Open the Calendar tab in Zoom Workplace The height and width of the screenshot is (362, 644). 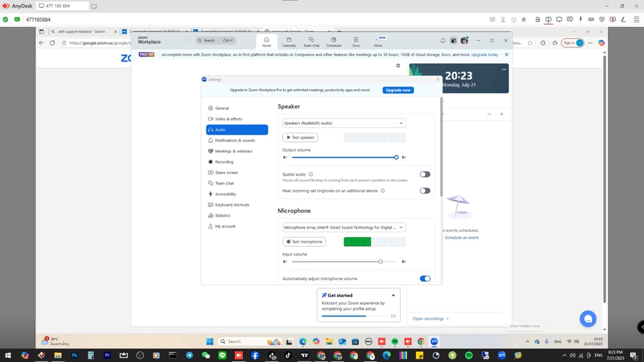(x=288, y=42)
